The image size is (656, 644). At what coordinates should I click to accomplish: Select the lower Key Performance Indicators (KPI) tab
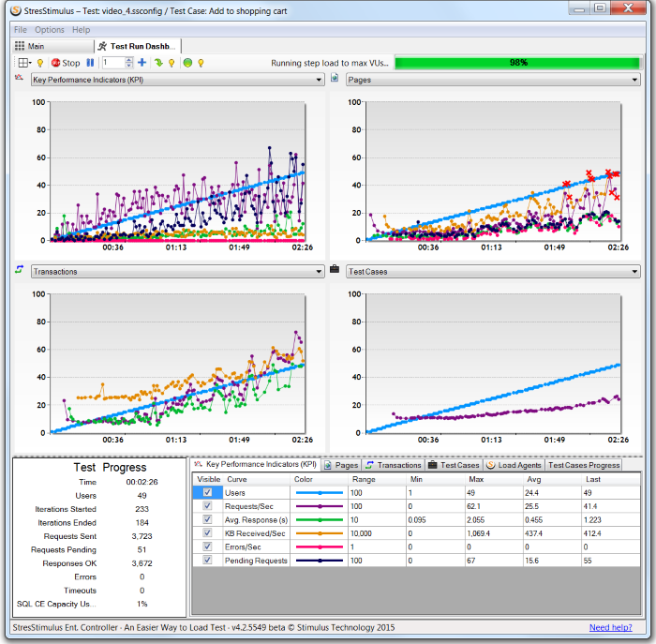tap(256, 464)
